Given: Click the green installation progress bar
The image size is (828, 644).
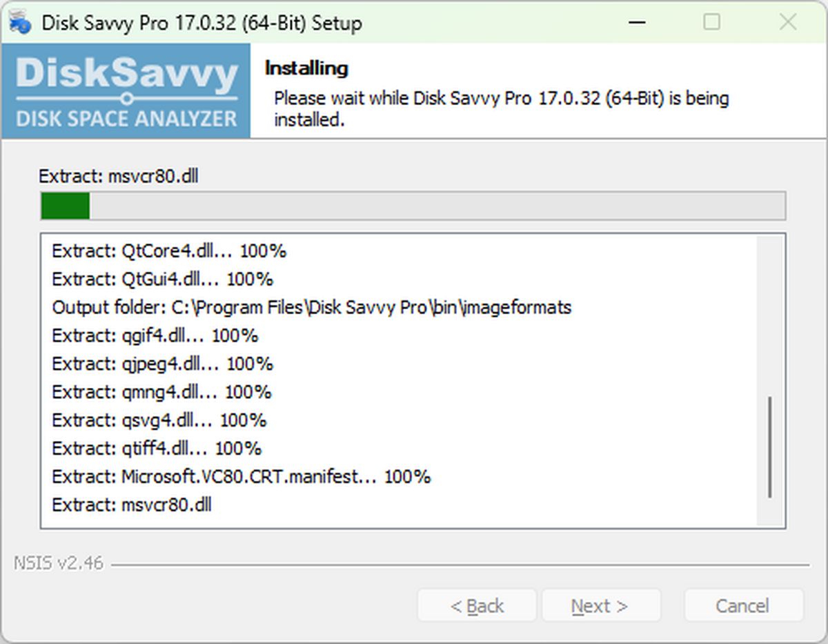Looking at the screenshot, I should pyautogui.click(x=64, y=205).
